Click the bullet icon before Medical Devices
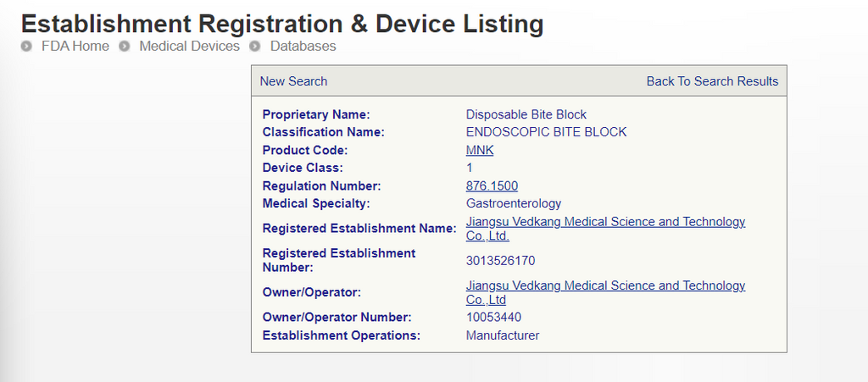The width and height of the screenshot is (868, 382). (x=125, y=47)
